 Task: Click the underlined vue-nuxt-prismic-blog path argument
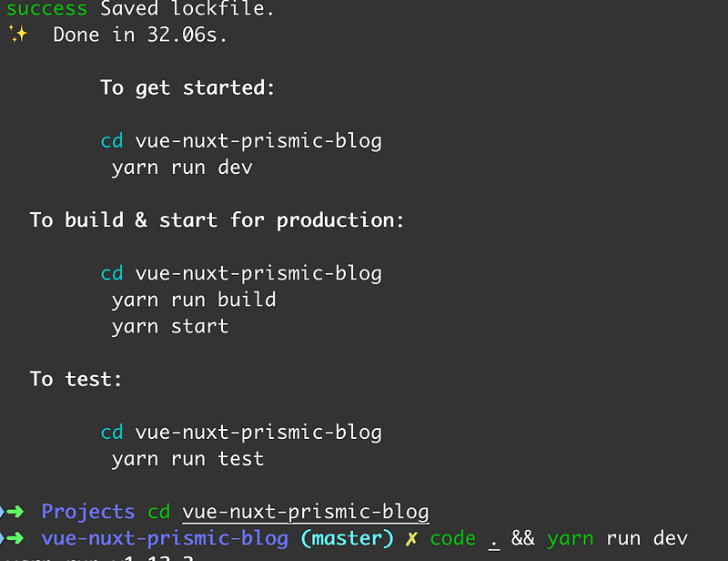[305, 511]
